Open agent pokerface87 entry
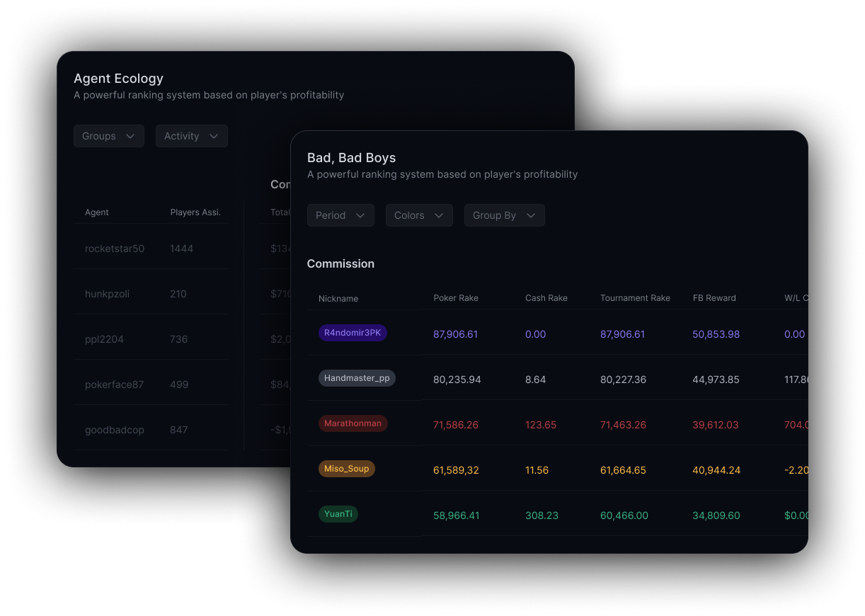865x616 pixels. [x=114, y=384]
